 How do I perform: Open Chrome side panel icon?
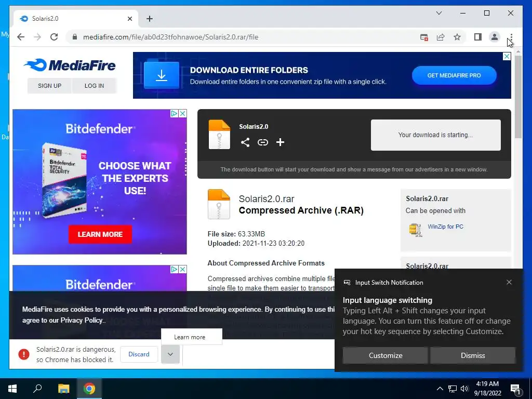[x=478, y=37]
